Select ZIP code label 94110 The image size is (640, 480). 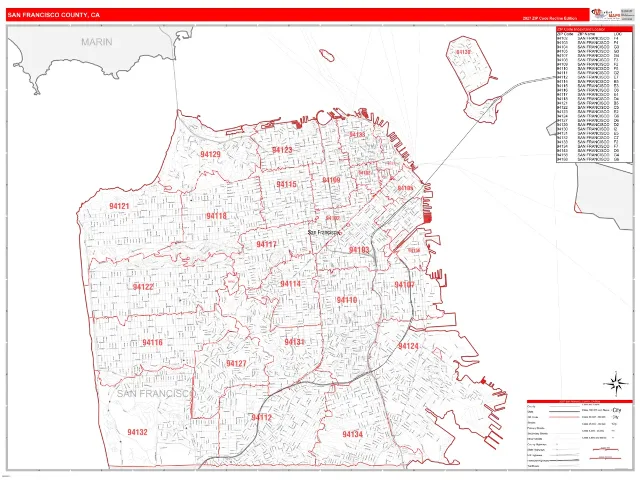coord(347,300)
